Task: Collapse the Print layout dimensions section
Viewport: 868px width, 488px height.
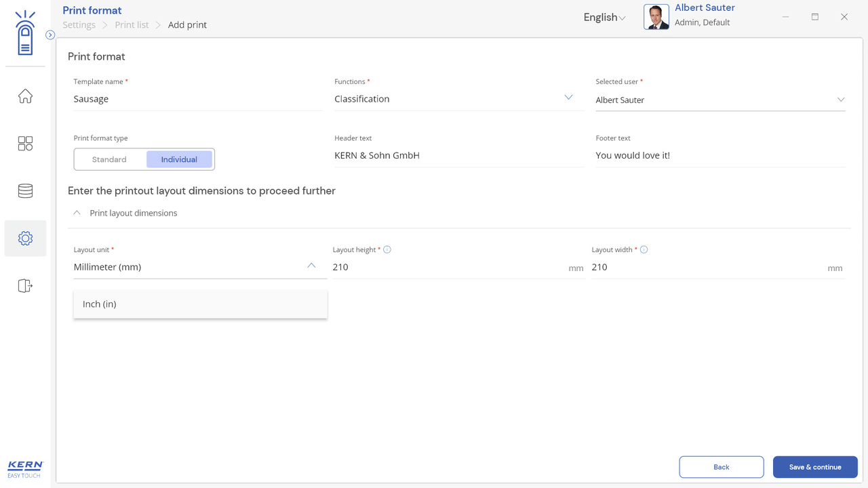Action: pos(77,213)
